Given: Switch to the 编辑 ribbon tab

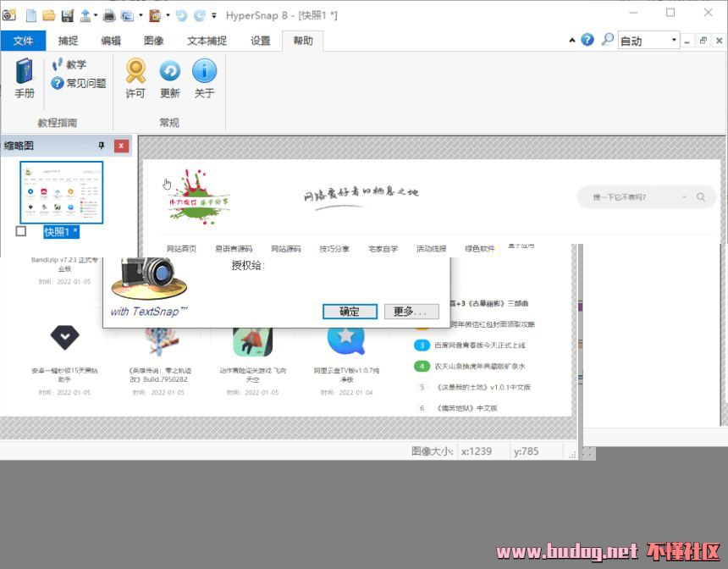Looking at the screenshot, I should pyautogui.click(x=111, y=41).
